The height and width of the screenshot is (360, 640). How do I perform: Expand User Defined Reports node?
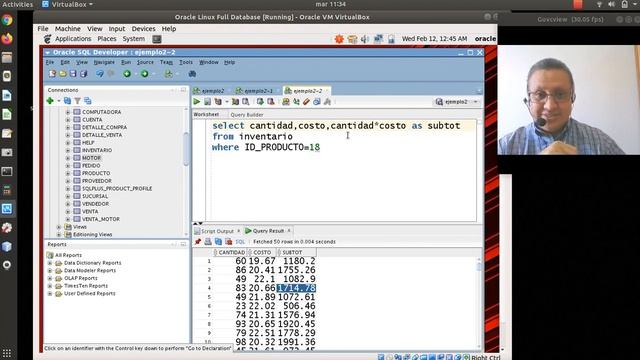click(x=50, y=293)
